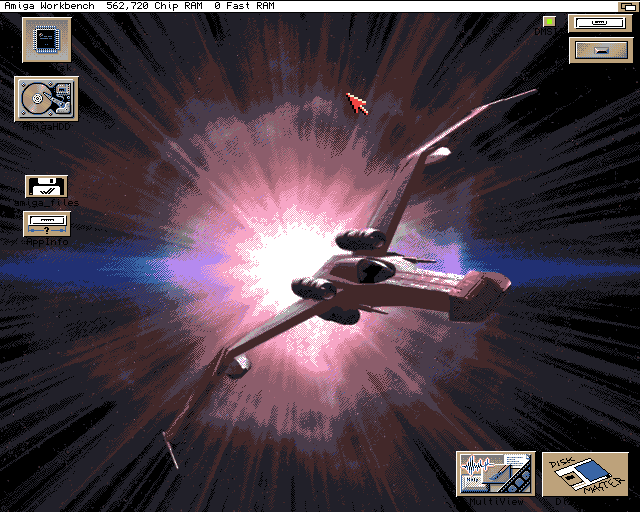Select the amiga_files floppy disk icon
Screen dimensions: 640x512
point(46,186)
